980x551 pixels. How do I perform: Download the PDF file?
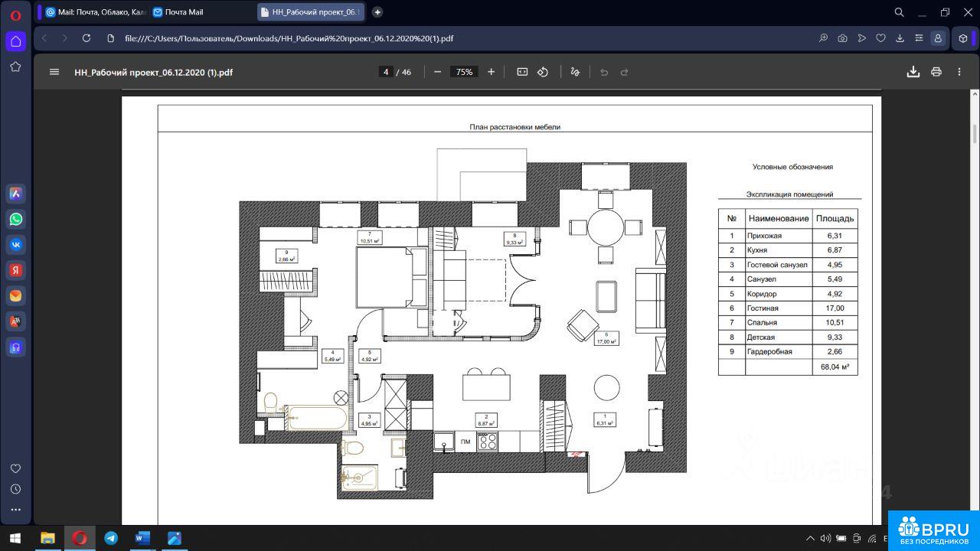point(913,72)
